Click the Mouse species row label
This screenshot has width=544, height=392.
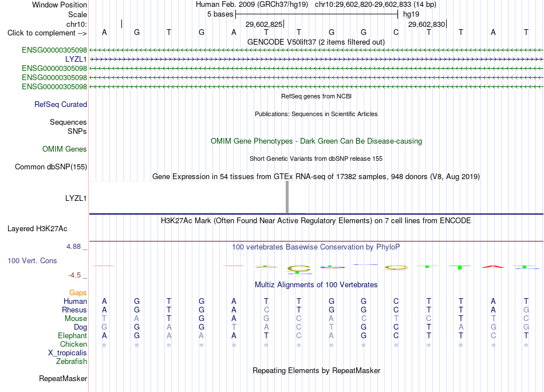pyautogui.click(x=76, y=319)
